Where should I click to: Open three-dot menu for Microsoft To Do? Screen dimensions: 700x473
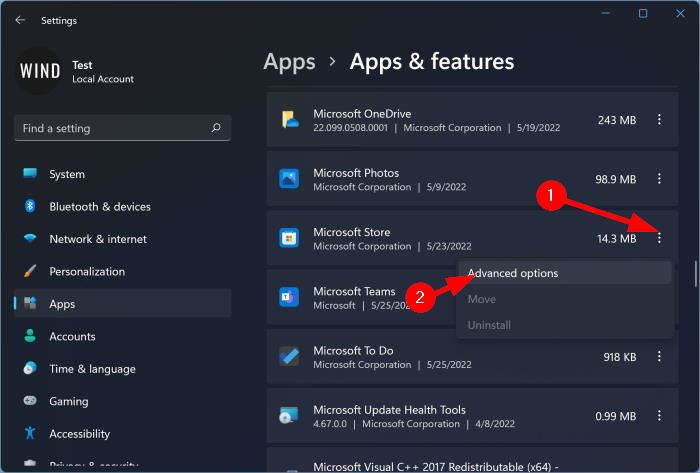tap(659, 357)
